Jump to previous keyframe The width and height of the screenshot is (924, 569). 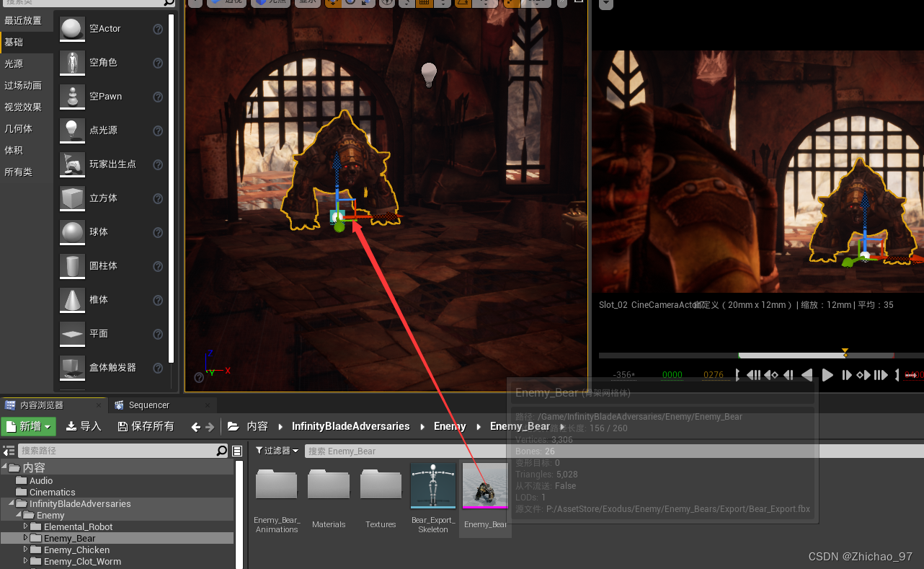771,375
